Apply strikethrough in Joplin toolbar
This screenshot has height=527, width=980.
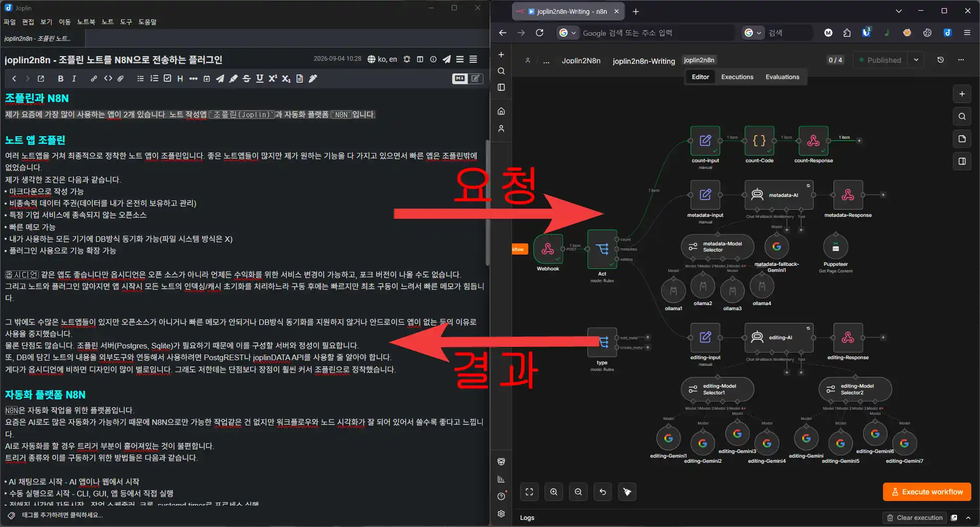click(x=247, y=79)
